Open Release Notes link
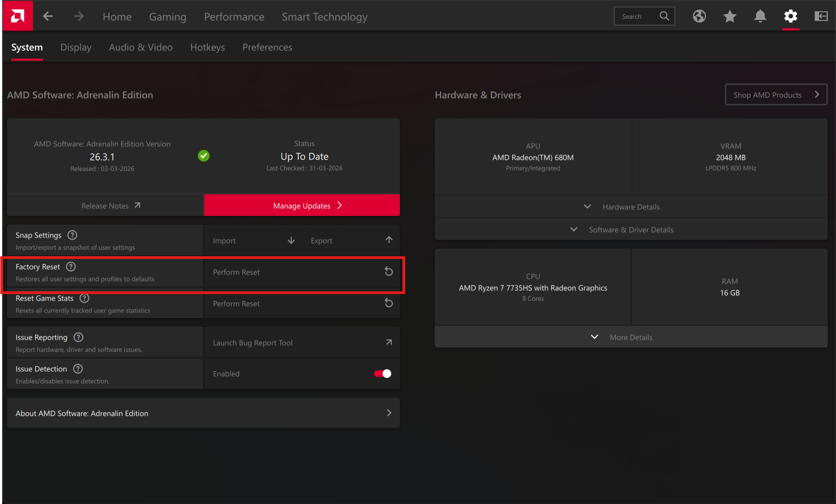This screenshot has height=504, width=836. coord(106,205)
